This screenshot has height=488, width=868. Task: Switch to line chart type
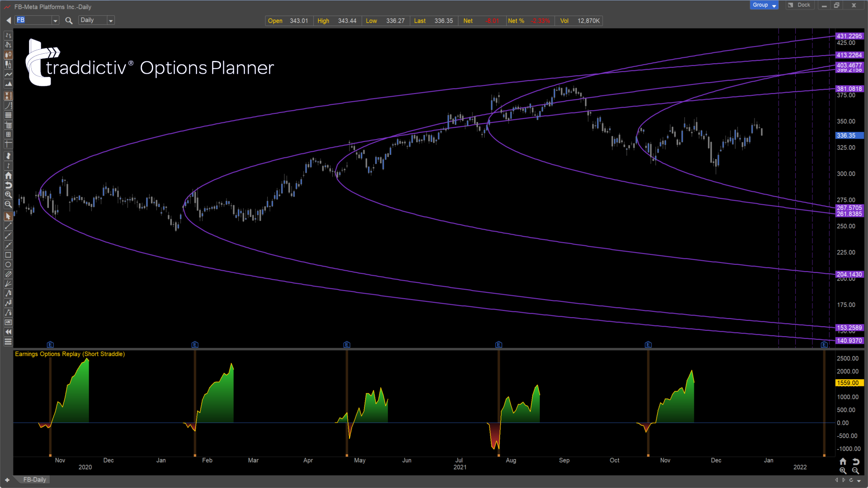(x=8, y=74)
